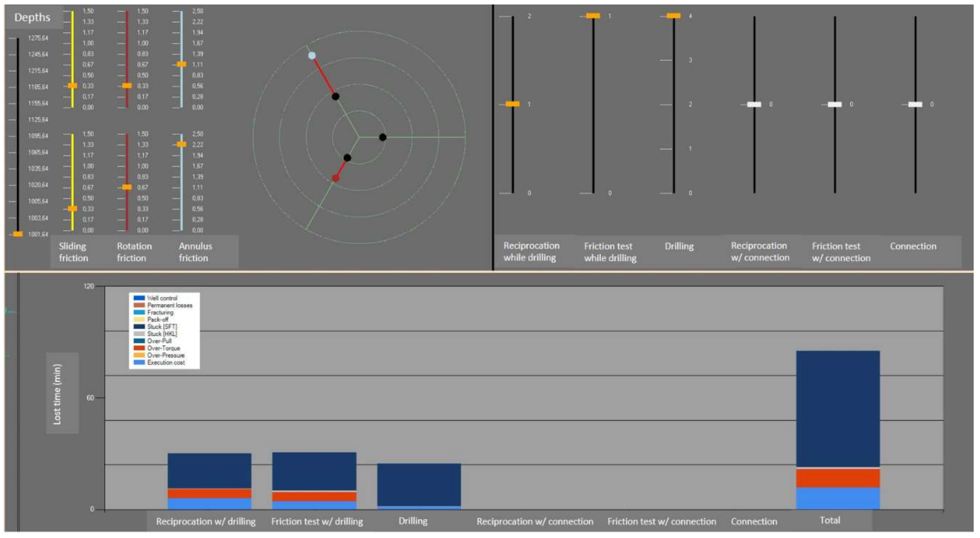The width and height of the screenshot is (980, 538).
Task: Click Stuck [SFT] legend color swatch
Action: 139,326
